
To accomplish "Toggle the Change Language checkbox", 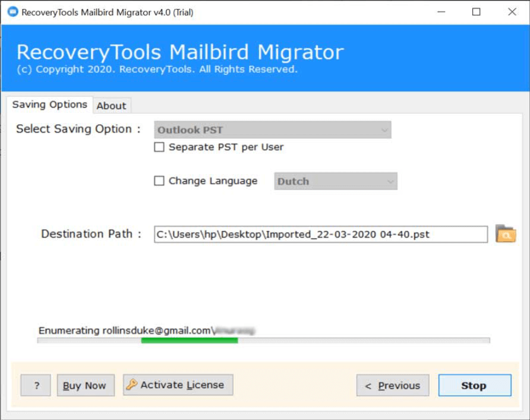I will 159,181.
